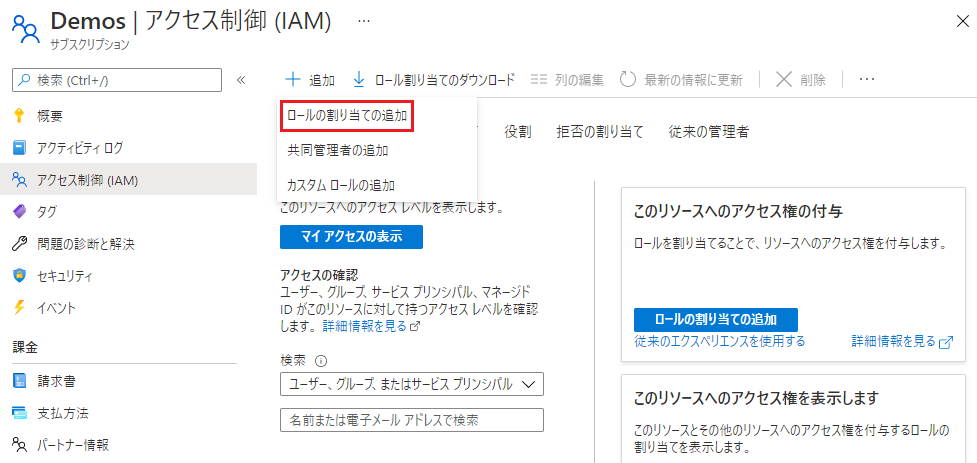Expand the ユーザー、グループ search type dropdown

tap(412, 384)
